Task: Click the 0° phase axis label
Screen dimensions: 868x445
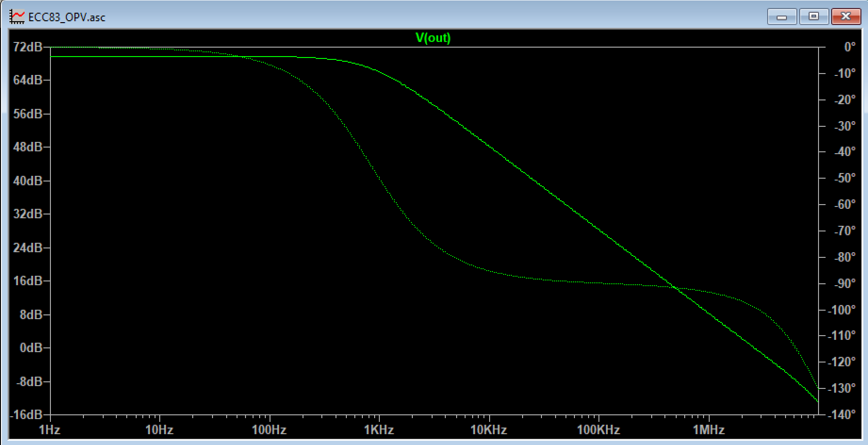Action: [850, 47]
